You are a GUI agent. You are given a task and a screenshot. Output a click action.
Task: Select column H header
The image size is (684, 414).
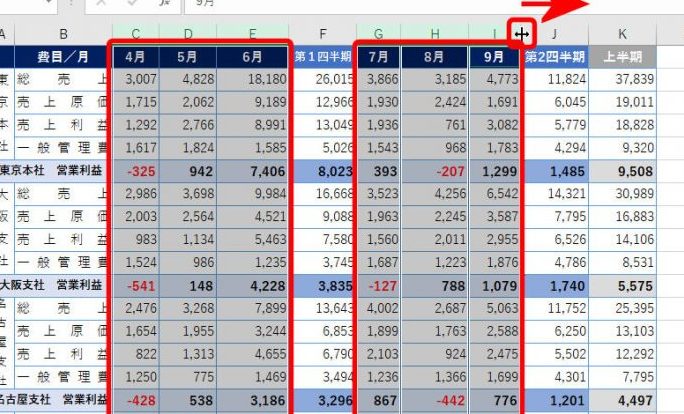pos(434,34)
